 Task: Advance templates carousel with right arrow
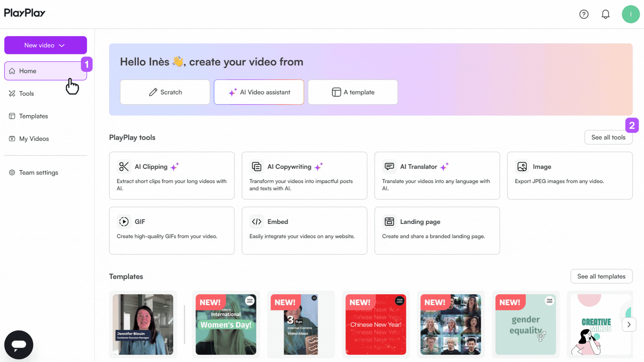click(629, 324)
